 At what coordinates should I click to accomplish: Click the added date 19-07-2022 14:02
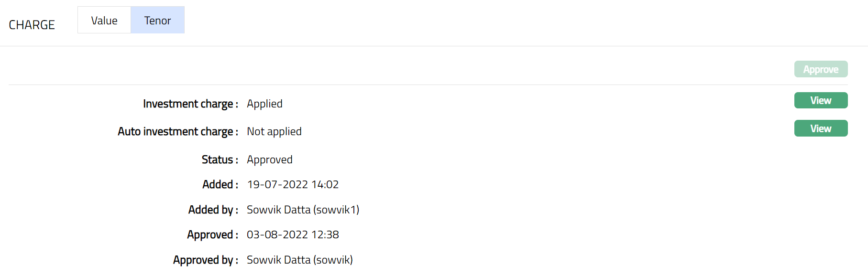(293, 184)
